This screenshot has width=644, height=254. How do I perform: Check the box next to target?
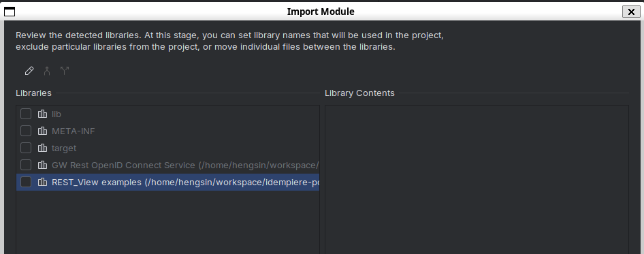pos(26,148)
